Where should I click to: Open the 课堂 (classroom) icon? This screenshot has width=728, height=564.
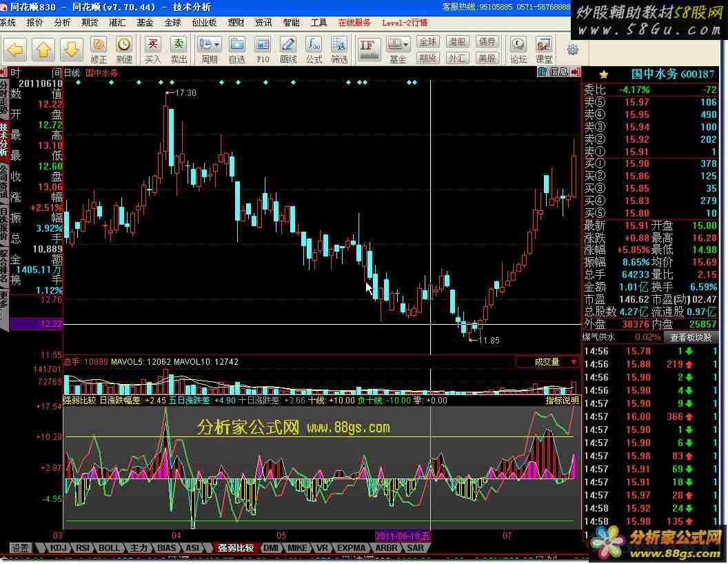[544, 50]
